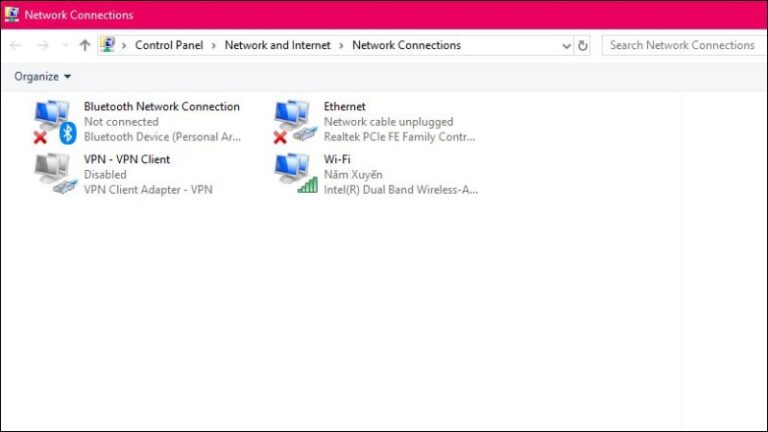Go up one level with up arrow
Screen dimensions: 768x432
click(85, 45)
